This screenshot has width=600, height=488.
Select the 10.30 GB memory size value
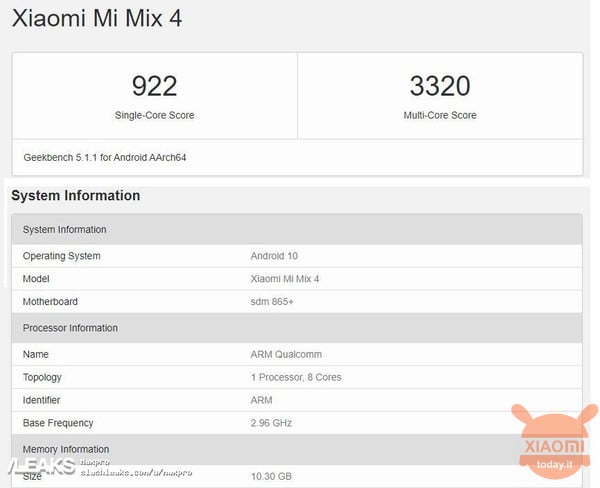[271, 477]
